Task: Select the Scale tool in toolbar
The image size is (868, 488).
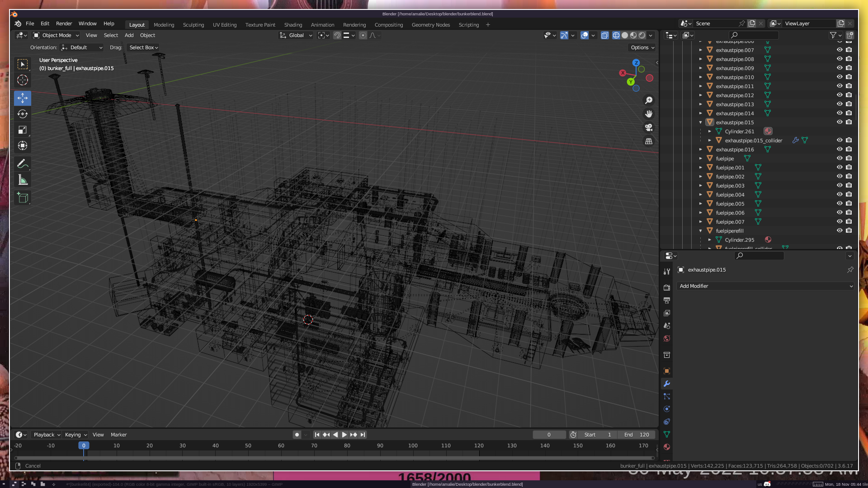Action: pos(23,130)
